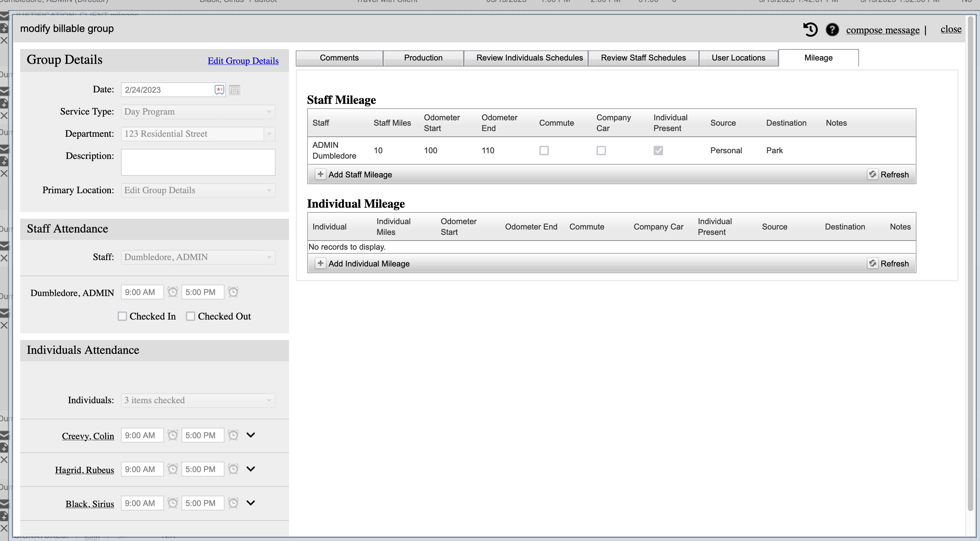Click the Park destination cell
Viewport: 980px width, 541px height.
coord(774,150)
